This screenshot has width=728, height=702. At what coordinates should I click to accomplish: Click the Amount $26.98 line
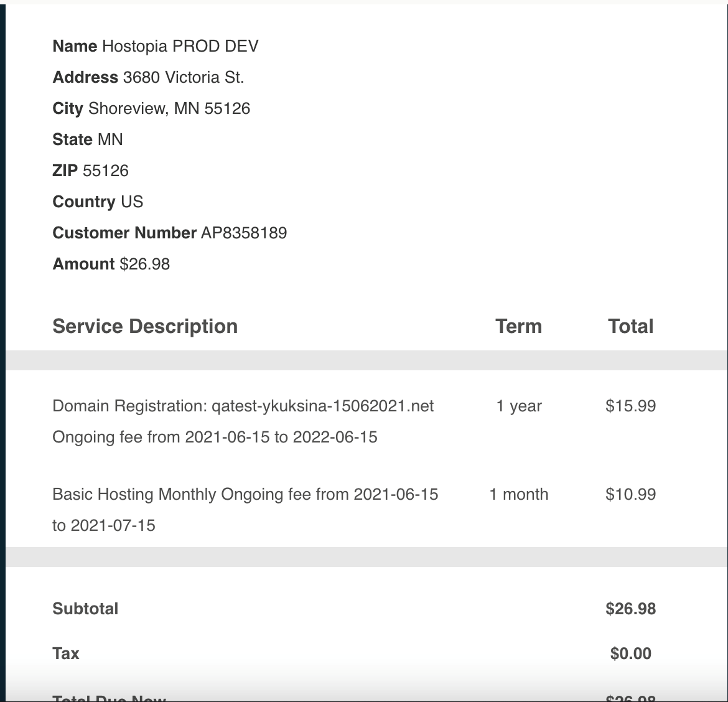click(111, 264)
